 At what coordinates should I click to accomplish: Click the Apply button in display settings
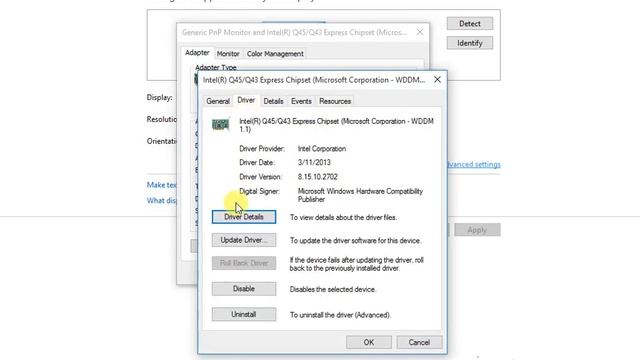[x=477, y=230]
